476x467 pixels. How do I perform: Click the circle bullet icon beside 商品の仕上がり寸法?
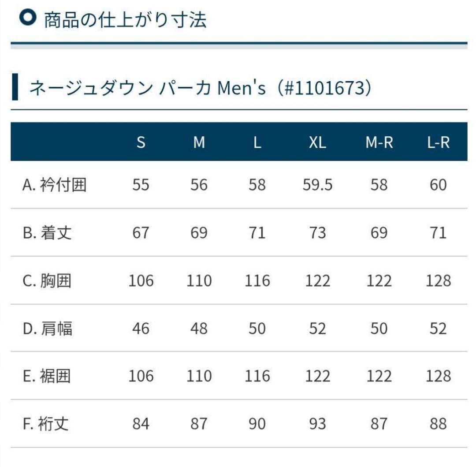28,18
